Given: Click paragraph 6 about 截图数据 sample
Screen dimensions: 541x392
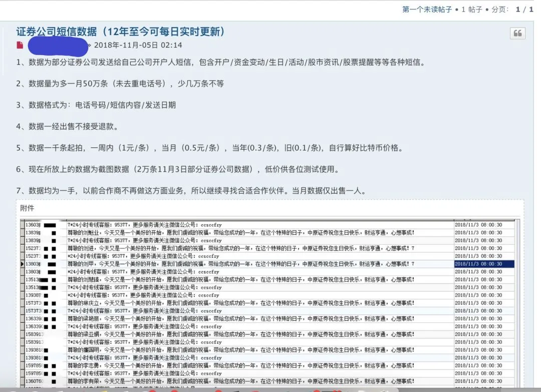Looking at the screenshot, I should [178, 169].
